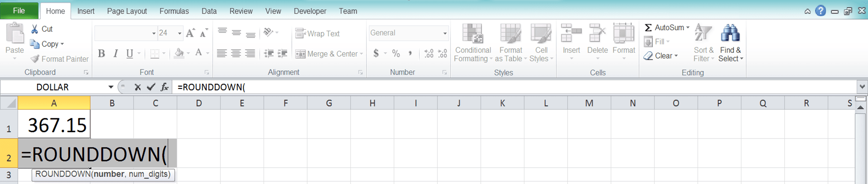Apply Comma Style format
Image resolution: width=868 pixels, height=184 pixels.
[410, 54]
